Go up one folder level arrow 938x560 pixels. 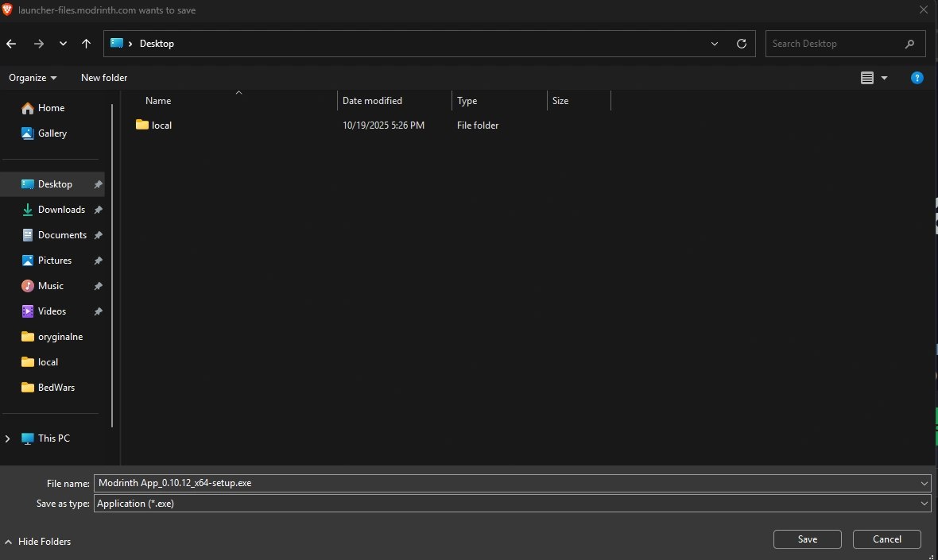pos(86,44)
